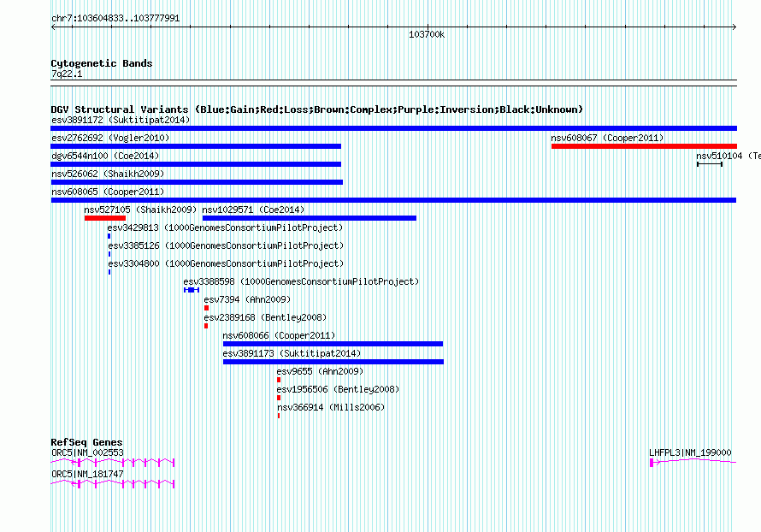Screen dimensions: 761x532
Task: Open esv3429813 1000Genomes variant label
Action: pos(225,228)
